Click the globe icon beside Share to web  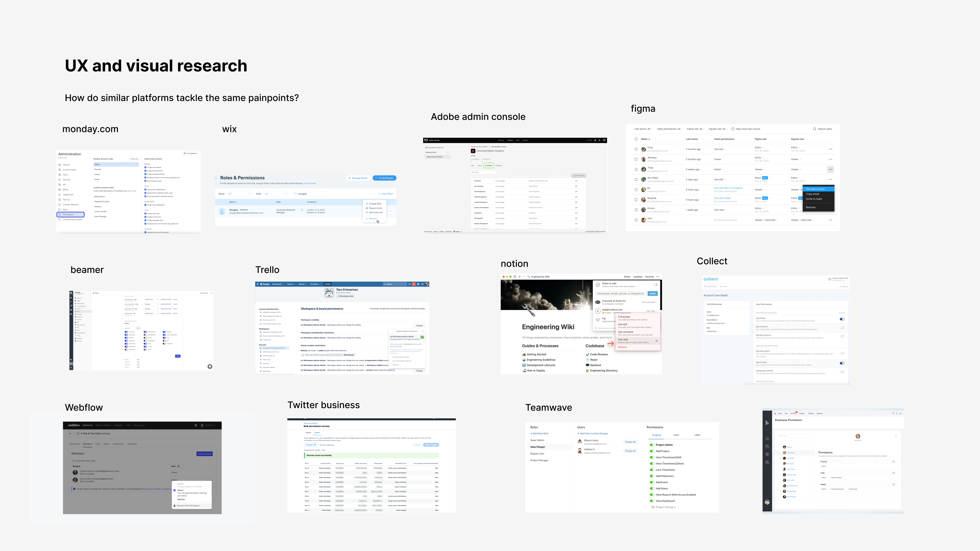pos(598,284)
